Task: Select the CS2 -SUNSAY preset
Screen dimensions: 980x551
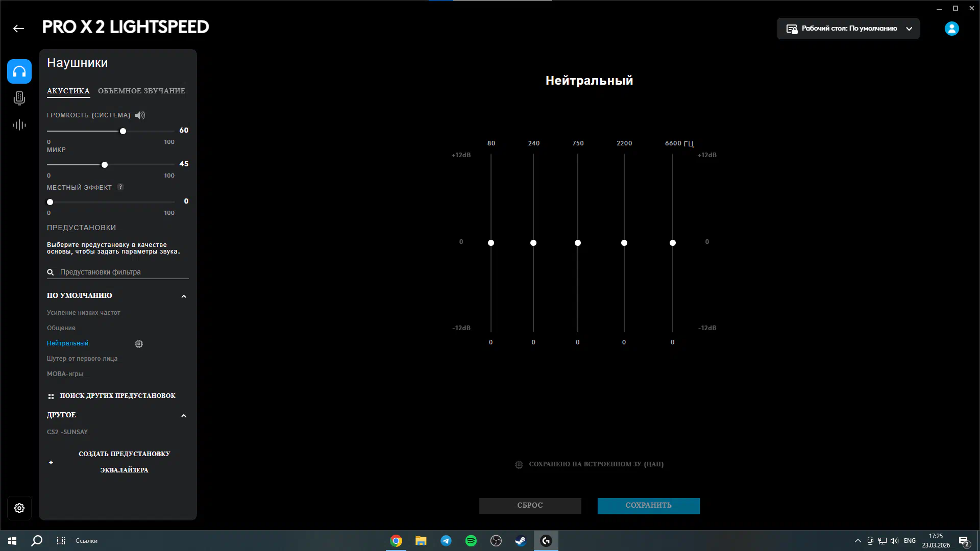Action: click(67, 432)
